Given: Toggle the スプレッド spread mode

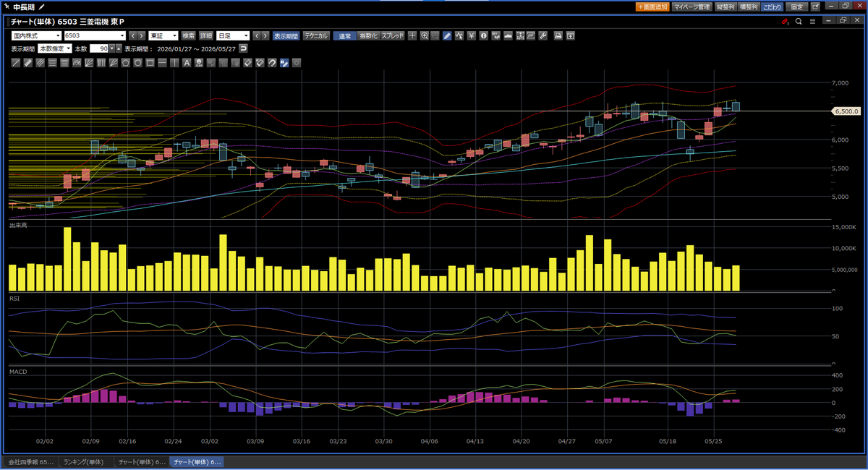Looking at the screenshot, I should 393,35.
